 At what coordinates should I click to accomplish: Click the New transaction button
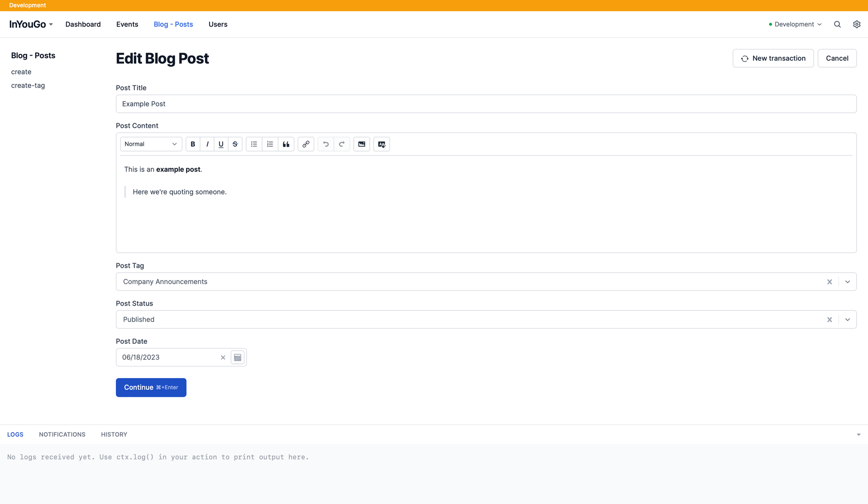[773, 58]
